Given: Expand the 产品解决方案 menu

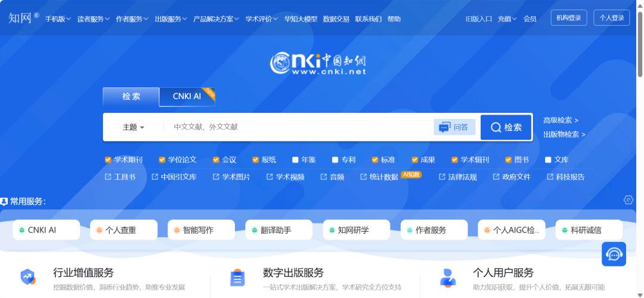Looking at the screenshot, I should click(216, 19).
